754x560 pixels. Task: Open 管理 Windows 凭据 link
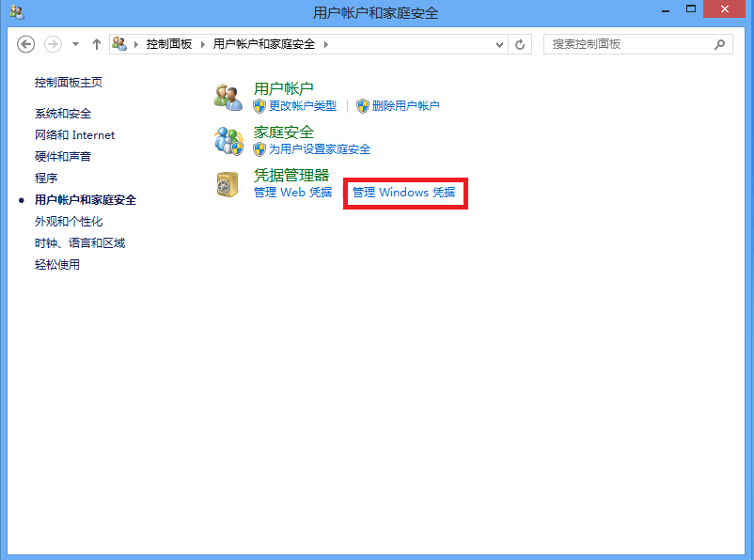[404, 193]
